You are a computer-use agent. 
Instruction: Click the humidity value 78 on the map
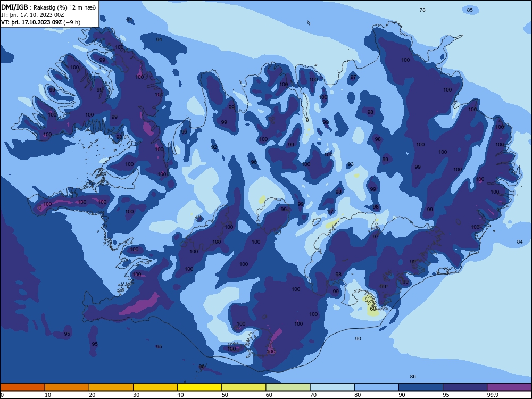tap(422, 10)
